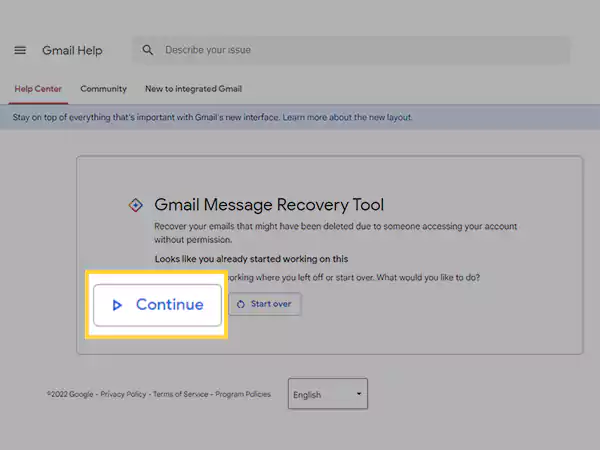Open the English language dropdown
This screenshot has width=600, height=450.
(328, 394)
